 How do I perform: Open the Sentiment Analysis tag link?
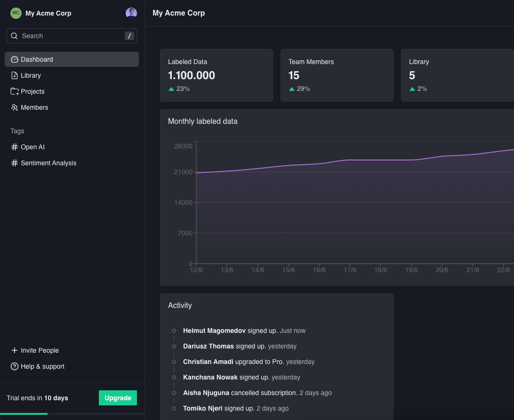(48, 163)
